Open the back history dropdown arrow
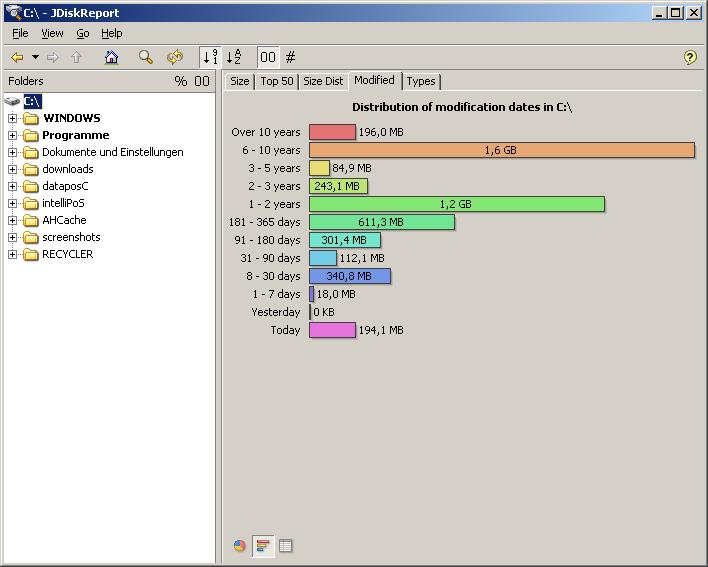The width and height of the screenshot is (708, 567). [35, 57]
